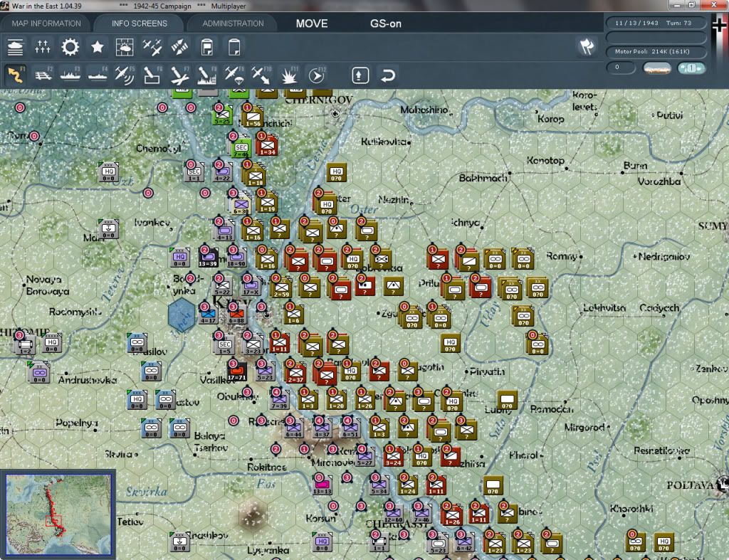The height and width of the screenshot is (560, 729).
Task: Click the crossed rockets icon
Action: (179, 47)
